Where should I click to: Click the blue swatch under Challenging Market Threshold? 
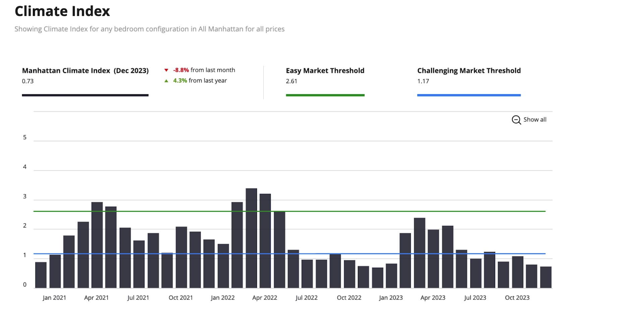tap(469, 95)
